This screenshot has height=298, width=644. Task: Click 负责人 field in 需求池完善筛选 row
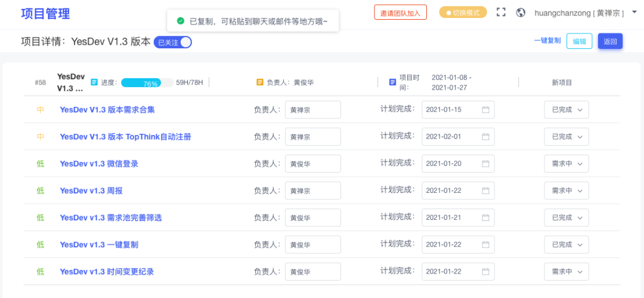click(x=313, y=217)
